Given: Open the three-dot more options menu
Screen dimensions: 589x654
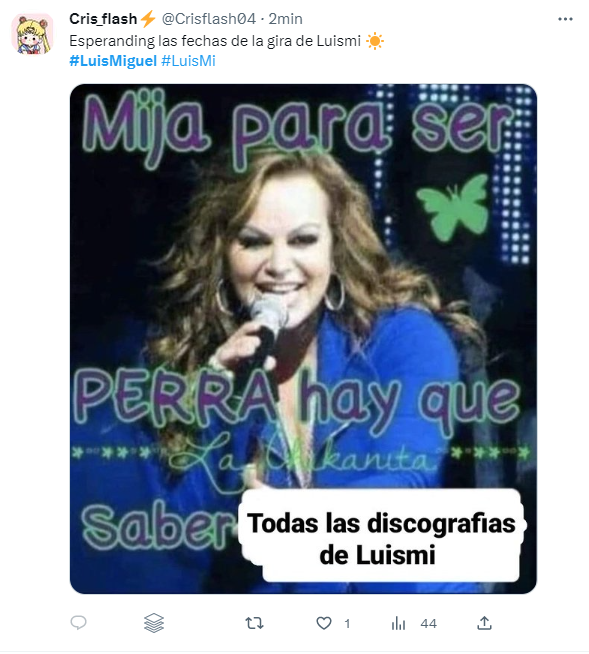Looking at the screenshot, I should pyautogui.click(x=565, y=19).
